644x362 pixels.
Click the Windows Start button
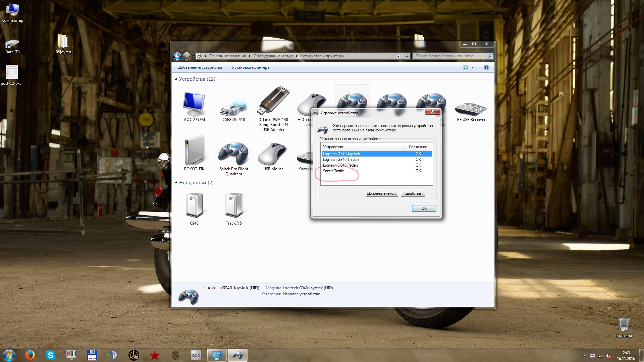coord(9,355)
